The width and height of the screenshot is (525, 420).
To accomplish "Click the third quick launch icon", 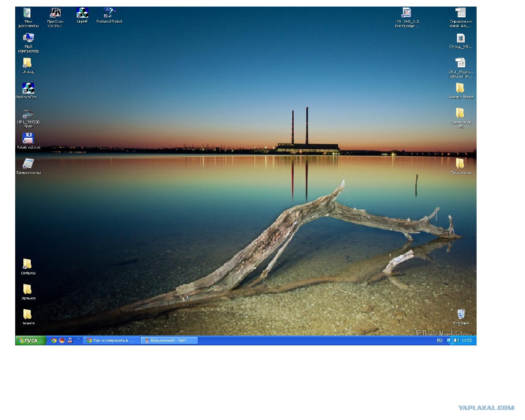I will [70, 340].
